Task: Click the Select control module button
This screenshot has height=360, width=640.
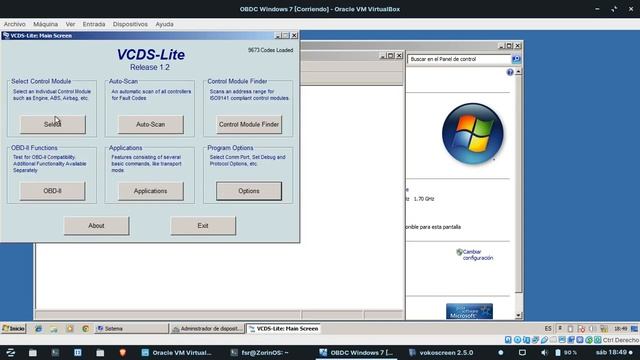Action: tap(53, 124)
